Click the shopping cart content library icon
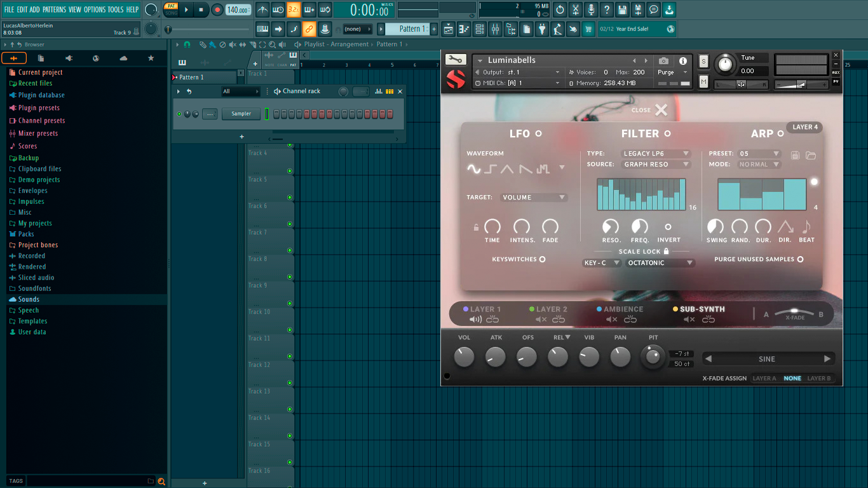The height and width of the screenshot is (488, 868). (x=588, y=29)
